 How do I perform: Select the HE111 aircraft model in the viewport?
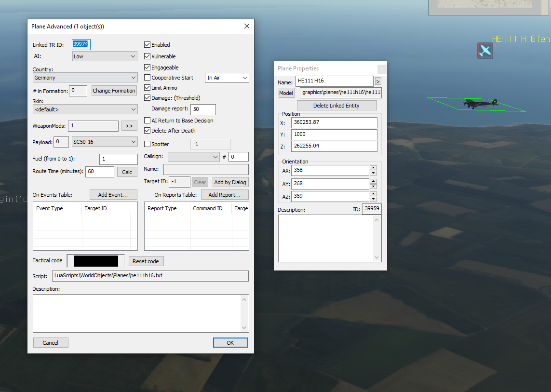[478, 103]
